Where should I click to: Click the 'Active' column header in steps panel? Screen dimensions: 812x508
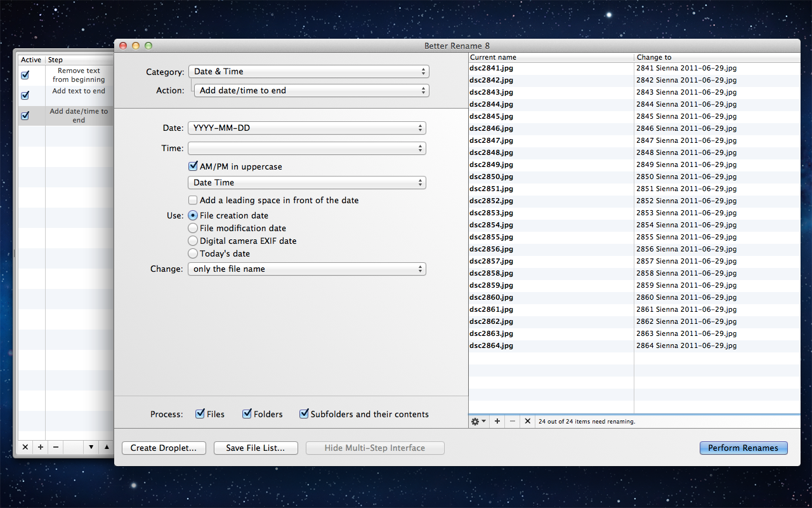pos(31,60)
